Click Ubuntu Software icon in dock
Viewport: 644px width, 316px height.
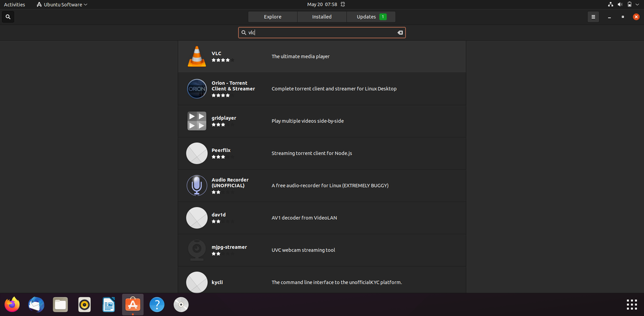[133, 305]
